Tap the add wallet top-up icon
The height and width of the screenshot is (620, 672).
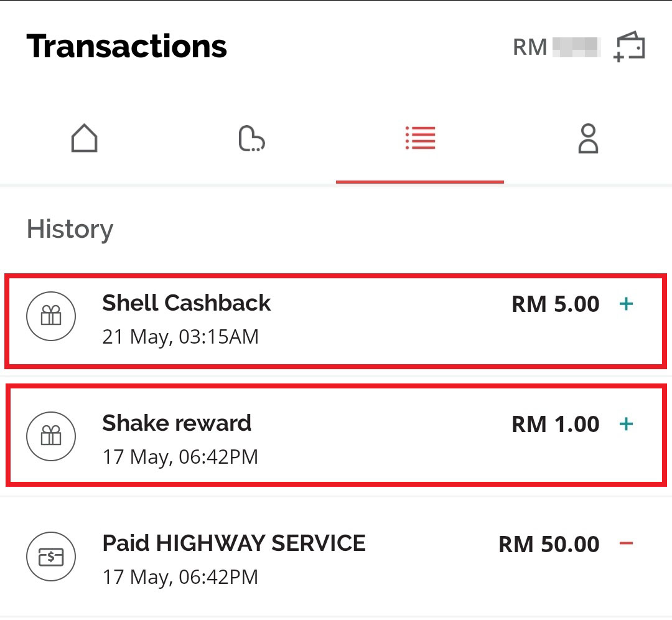(630, 47)
